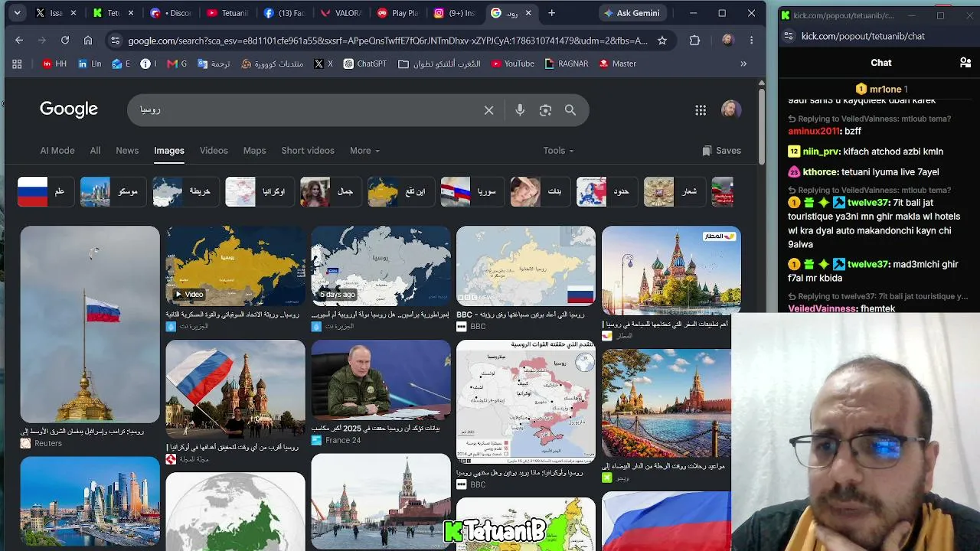Open the apps grid in bookmarks bar
980x551 pixels.
click(x=18, y=64)
